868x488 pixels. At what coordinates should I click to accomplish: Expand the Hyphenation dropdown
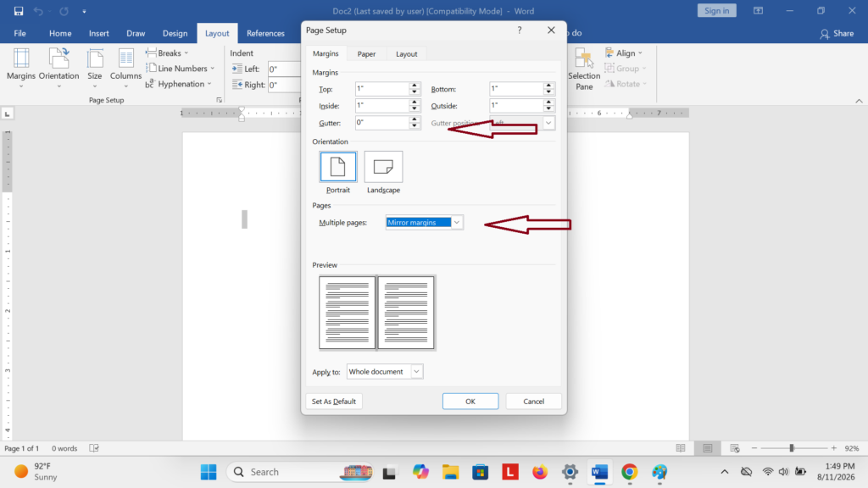(x=179, y=84)
